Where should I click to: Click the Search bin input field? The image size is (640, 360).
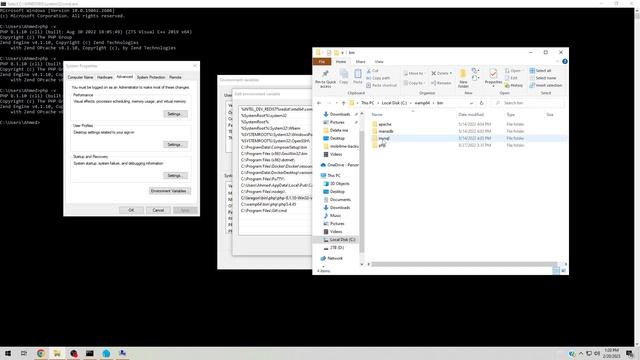527,103
